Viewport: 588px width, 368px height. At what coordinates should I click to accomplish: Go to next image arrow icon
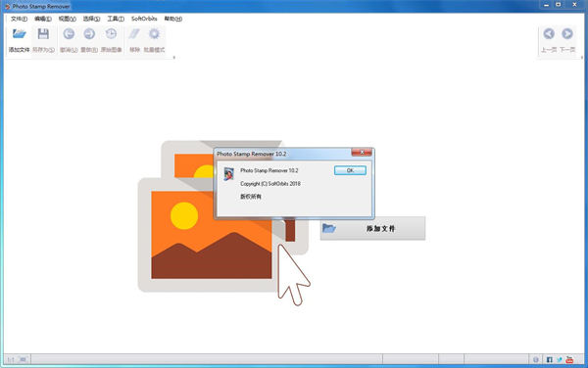tap(567, 33)
